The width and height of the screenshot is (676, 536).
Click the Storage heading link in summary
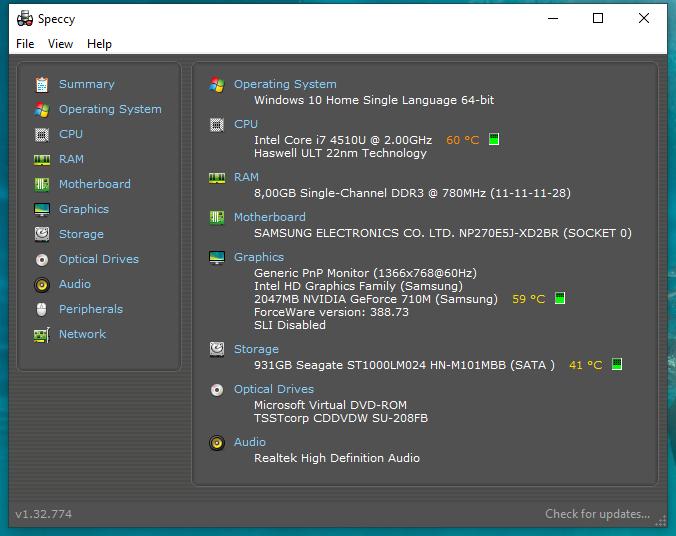point(256,349)
